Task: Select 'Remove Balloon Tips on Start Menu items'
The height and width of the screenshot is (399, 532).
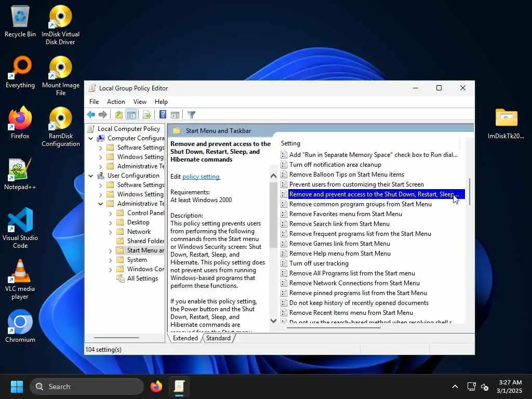Action: [x=347, y=175]
